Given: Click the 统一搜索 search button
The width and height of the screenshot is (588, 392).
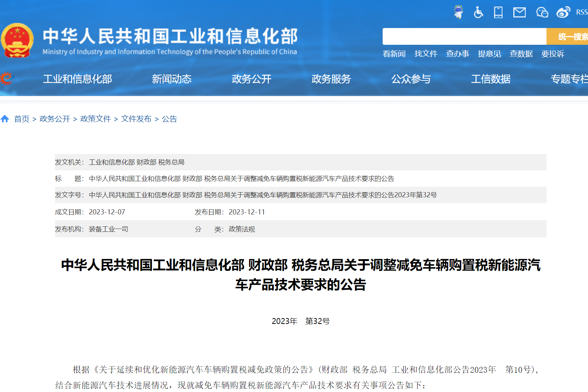Looking at the screenshot, I should (572, 36).
